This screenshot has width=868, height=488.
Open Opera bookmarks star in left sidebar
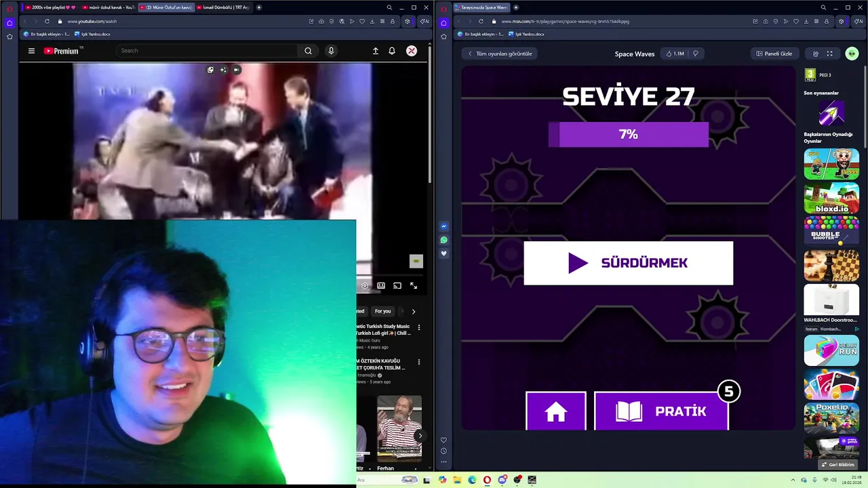(x=9, y=37)
